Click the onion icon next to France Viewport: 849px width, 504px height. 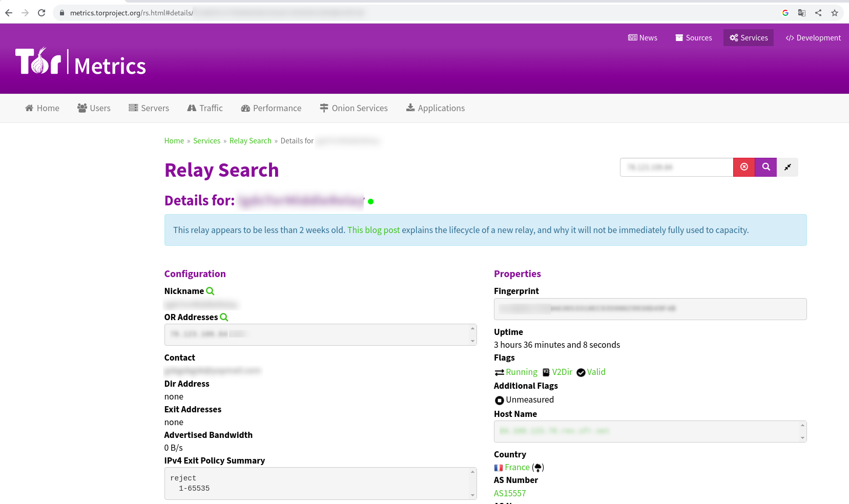pyautogui.click(x=538, y=467)
